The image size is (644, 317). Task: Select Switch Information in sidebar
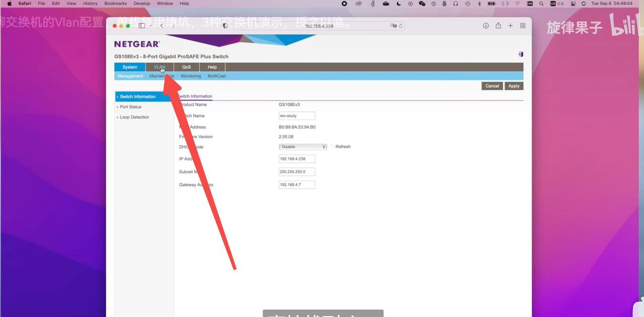[x=144, y=96]
